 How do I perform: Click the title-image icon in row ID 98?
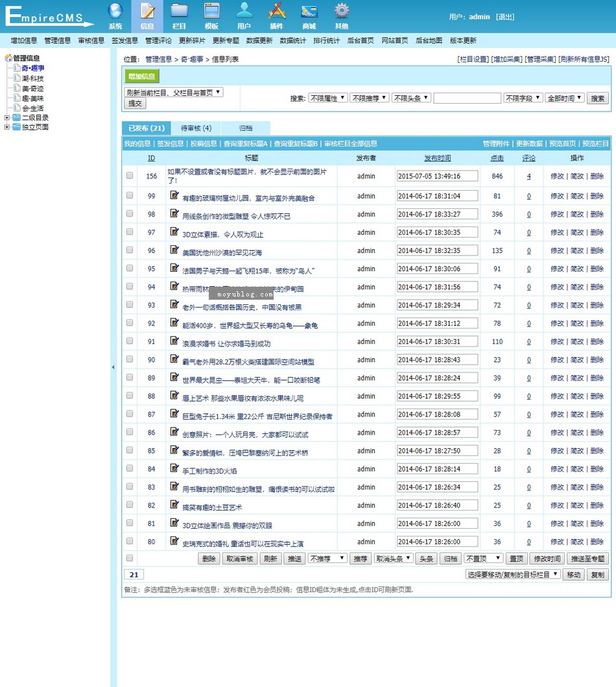174,213
